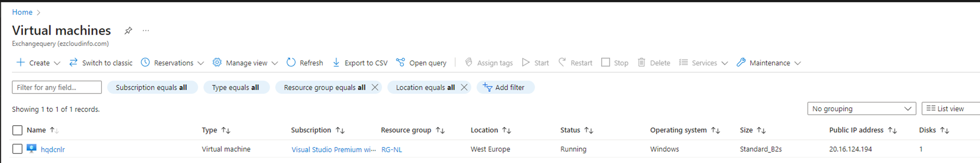Click the Filter for any field input

pos(57,87)
